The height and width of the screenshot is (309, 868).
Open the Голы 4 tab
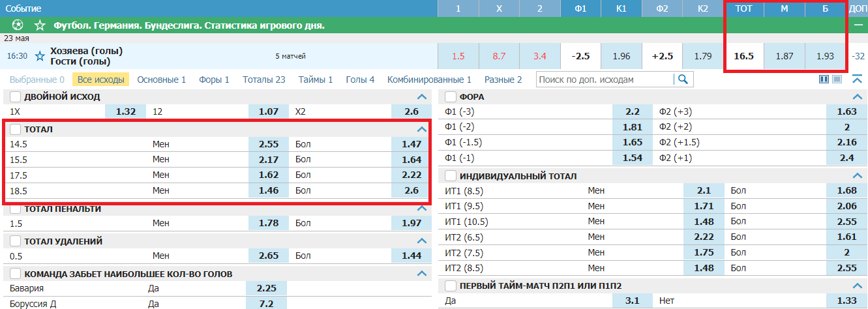360,80
